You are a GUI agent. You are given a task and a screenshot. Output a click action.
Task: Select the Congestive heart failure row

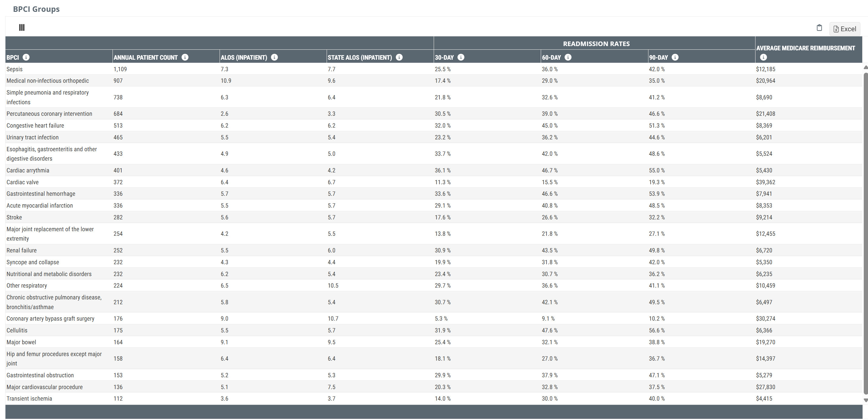[434, 126]
